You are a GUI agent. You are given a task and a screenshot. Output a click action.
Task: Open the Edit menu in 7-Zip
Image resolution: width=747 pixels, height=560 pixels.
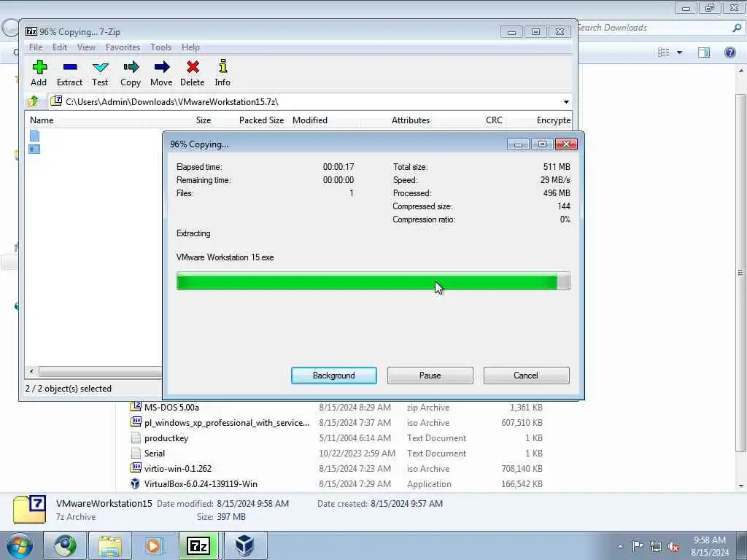pyautogui.click(x=60, y=47)
